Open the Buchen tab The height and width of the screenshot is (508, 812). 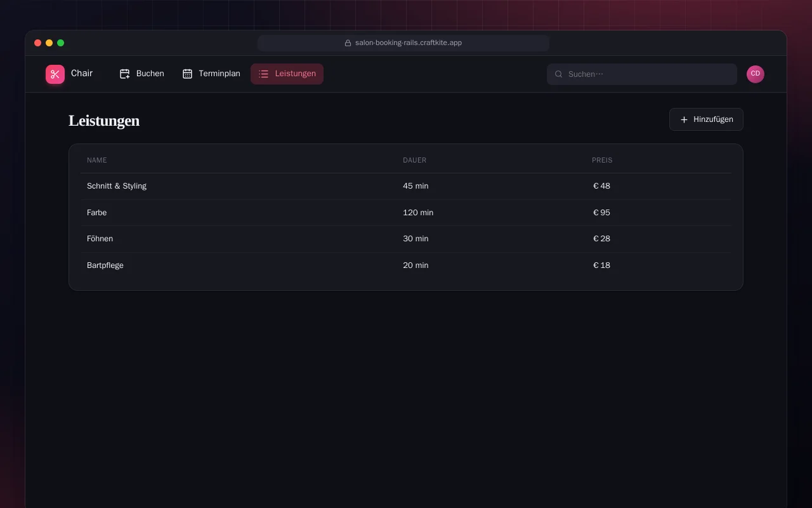point(141,74)
